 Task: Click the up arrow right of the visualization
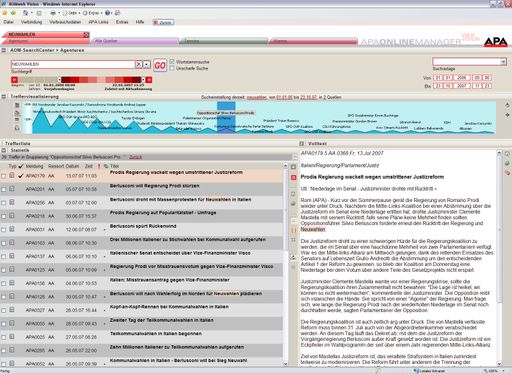(x=507, y=105)
